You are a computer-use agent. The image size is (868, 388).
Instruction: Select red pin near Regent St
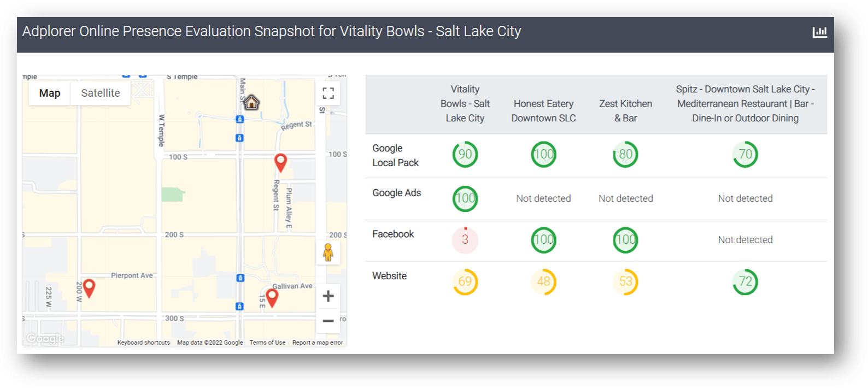point(280,163)
